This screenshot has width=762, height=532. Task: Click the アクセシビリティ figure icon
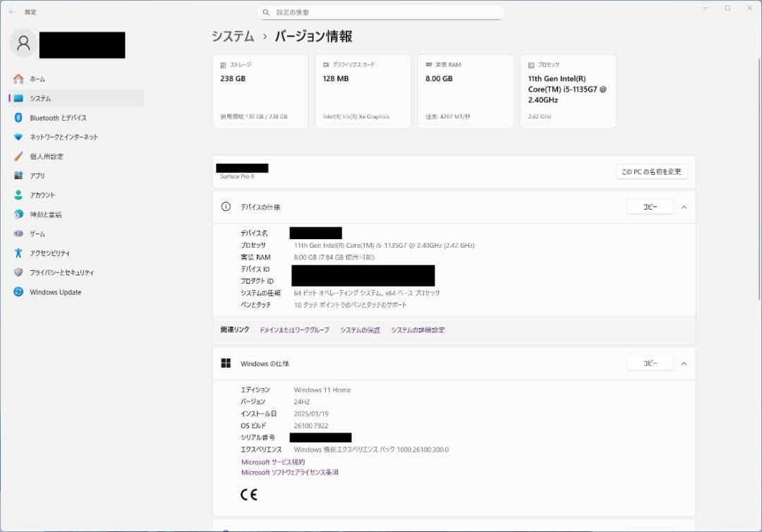18,253
